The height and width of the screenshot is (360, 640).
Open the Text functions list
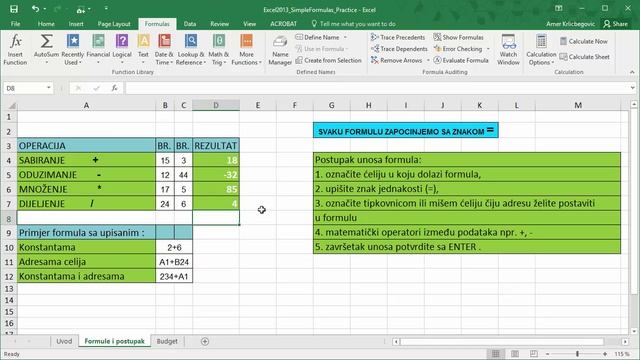[x=143, y=49]
